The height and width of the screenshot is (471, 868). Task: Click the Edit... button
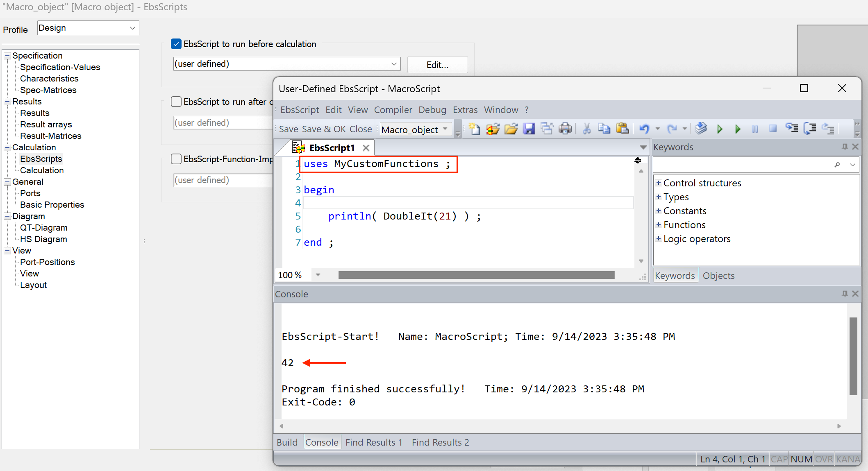coord(437,65)
